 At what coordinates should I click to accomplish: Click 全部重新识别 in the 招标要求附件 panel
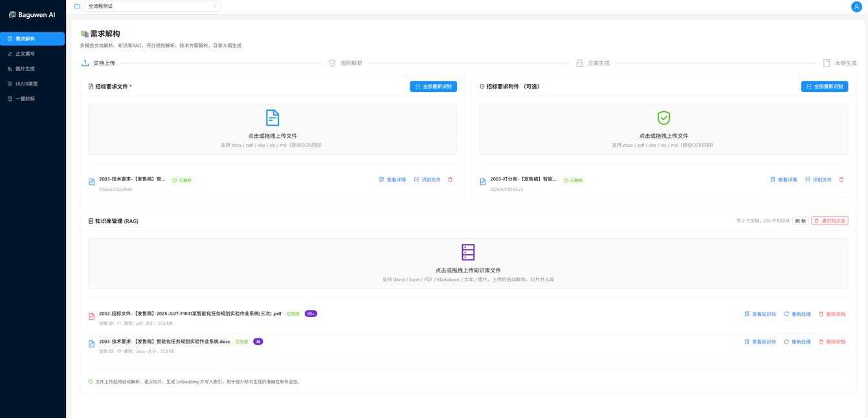pos(825,87)
